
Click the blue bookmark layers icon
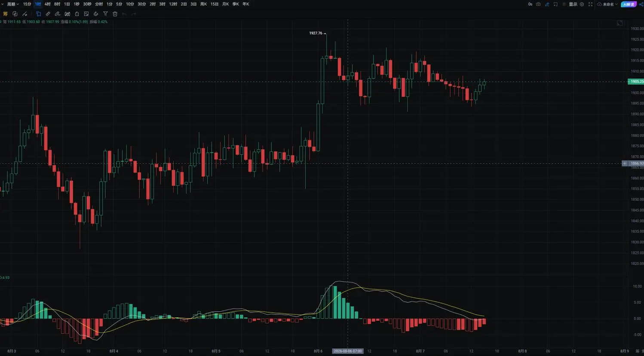(x=38, y=14)
